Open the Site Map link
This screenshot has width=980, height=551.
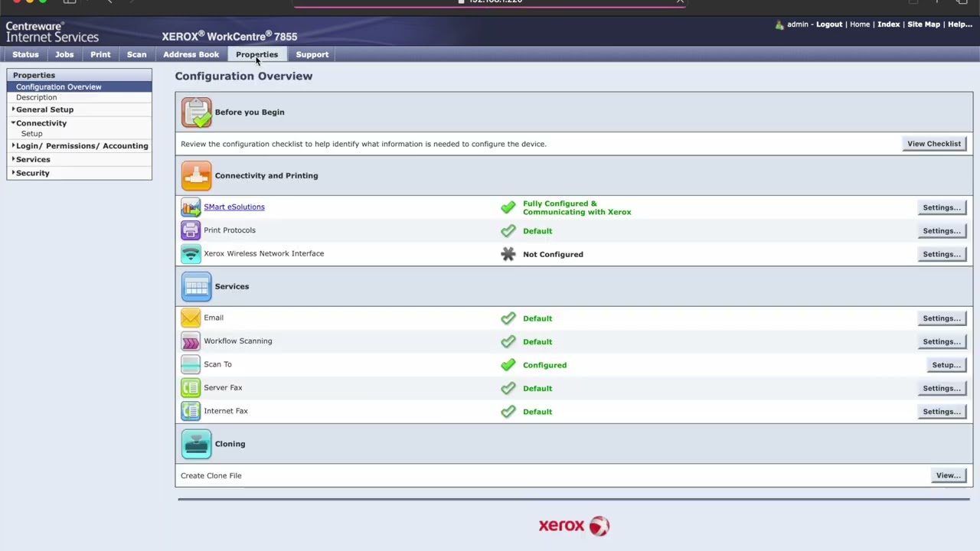(923, 24)
